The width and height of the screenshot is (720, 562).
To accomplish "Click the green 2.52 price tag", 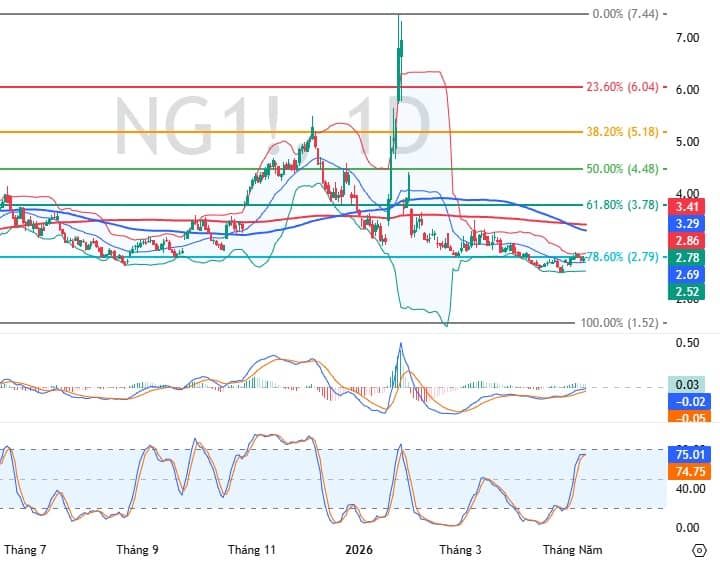I will (686, 292).
